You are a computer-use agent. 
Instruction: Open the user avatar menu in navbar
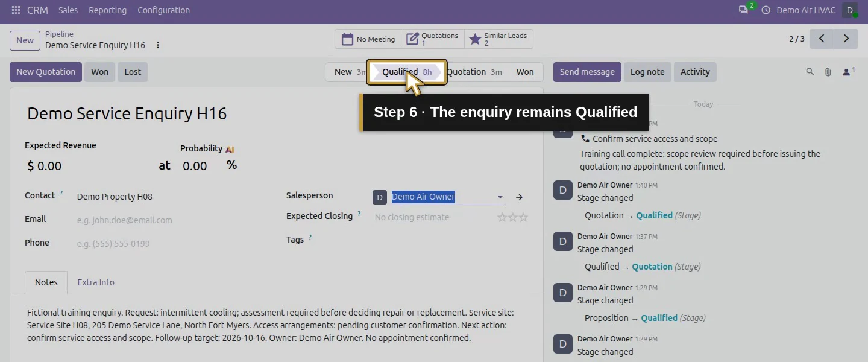(850, 10)
